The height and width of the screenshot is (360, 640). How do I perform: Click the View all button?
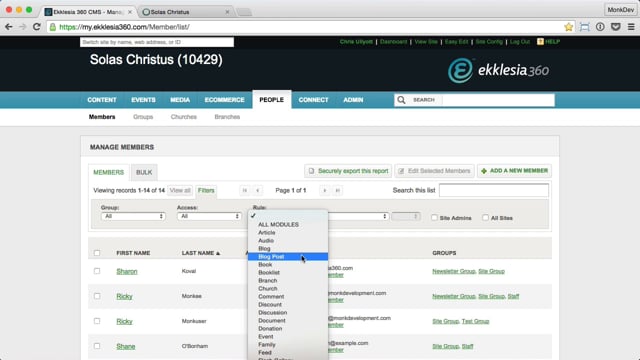click(180, 191)
